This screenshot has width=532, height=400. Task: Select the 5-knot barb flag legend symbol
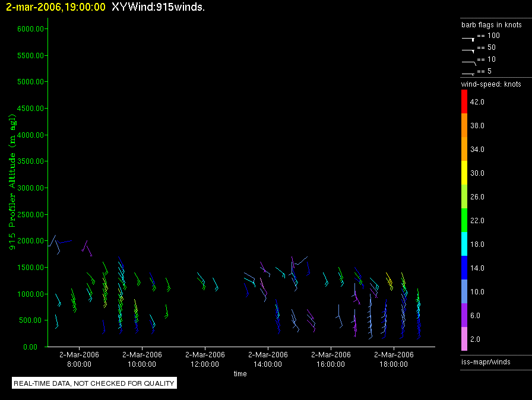tap(468, 72)
